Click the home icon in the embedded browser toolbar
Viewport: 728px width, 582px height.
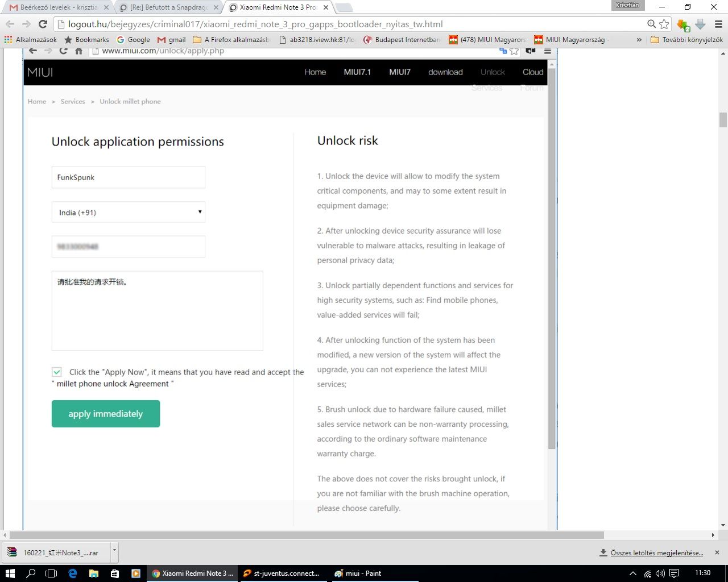point(78,51)
